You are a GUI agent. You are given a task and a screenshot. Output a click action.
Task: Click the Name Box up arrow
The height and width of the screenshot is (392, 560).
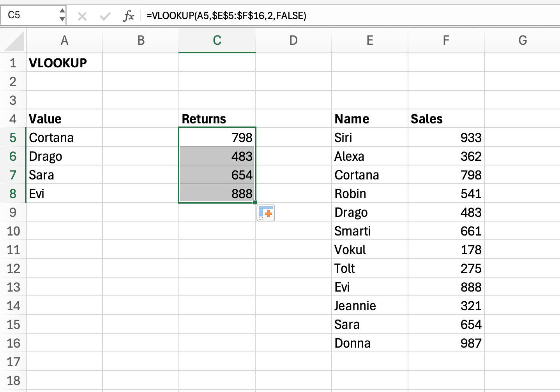tap(62, 11)
